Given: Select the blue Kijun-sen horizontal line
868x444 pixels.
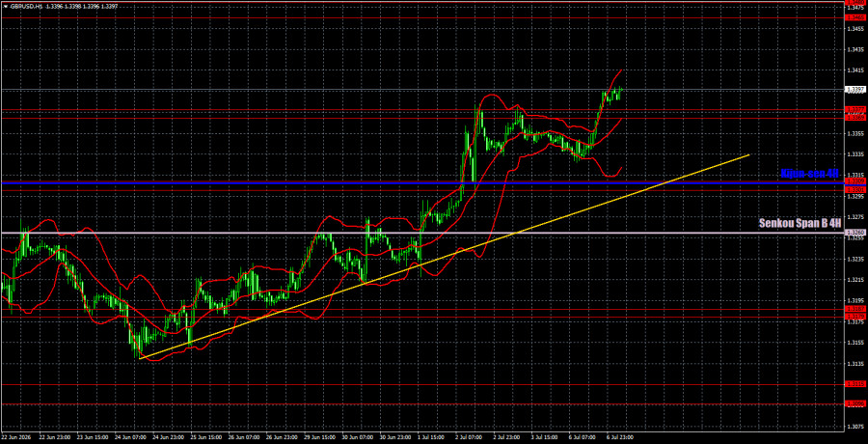Looking at the screenshot, I should pos(421,182).
